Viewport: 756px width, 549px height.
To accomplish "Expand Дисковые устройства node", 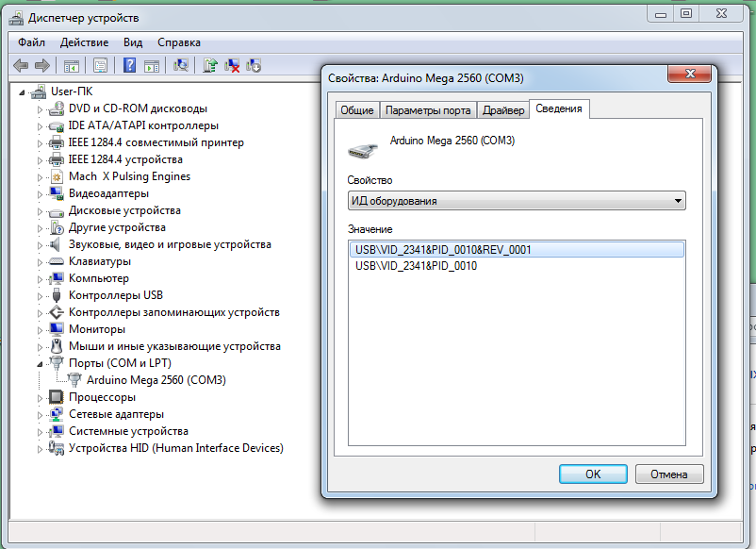I will pos(40,211).
